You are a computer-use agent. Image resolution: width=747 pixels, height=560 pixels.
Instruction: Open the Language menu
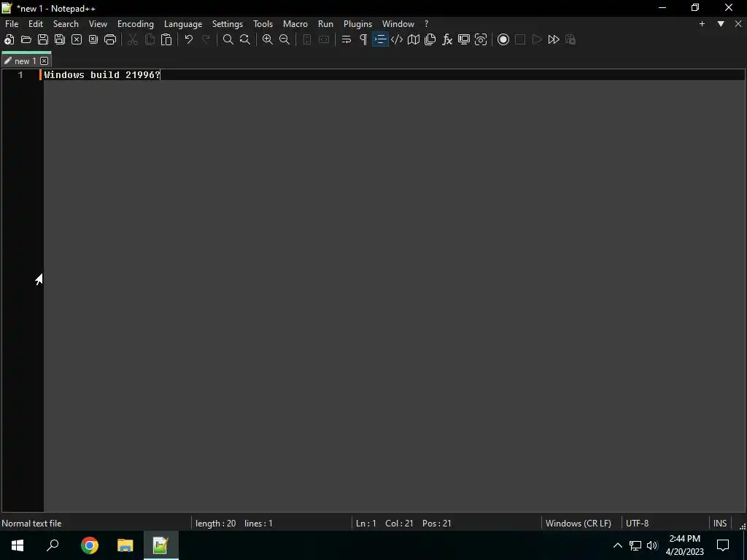tap(183, 24)
